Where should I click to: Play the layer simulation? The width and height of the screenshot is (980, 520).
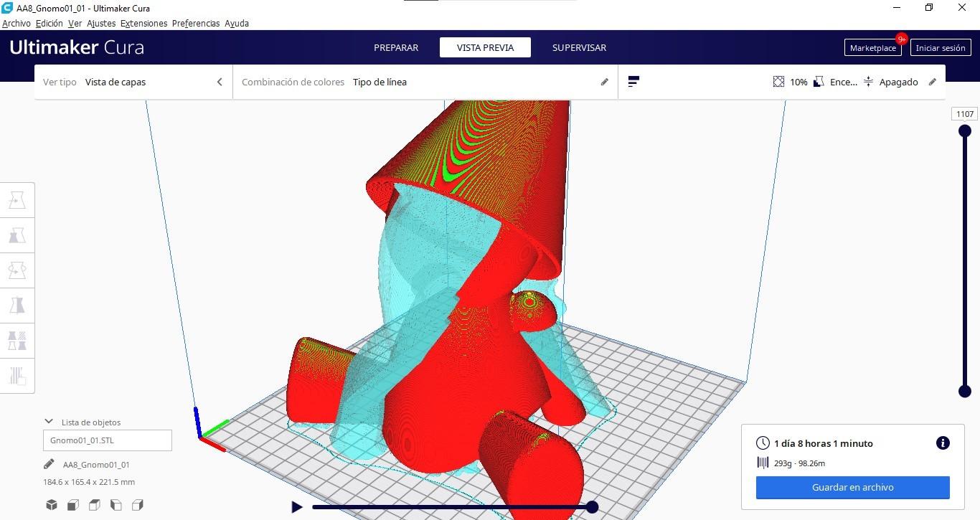297,507
